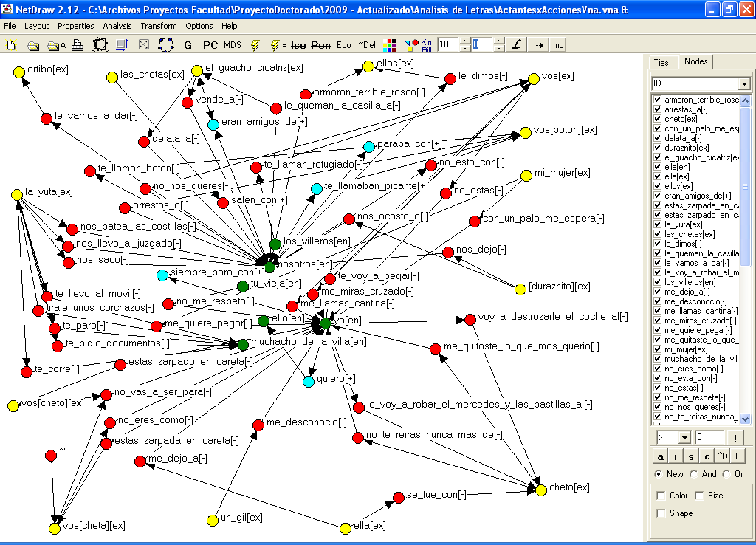This screenshot has height=545, width=756.
Task: Open the comparison operator dropdown
Action: pyautogui.click(x=684, y=437)
